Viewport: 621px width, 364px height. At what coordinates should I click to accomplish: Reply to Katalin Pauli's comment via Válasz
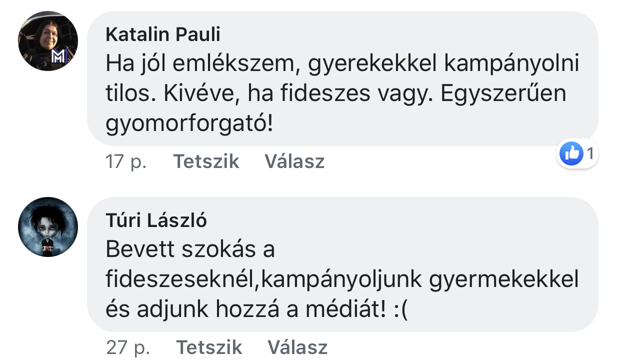pyautogui.click(x=294, y=161)
